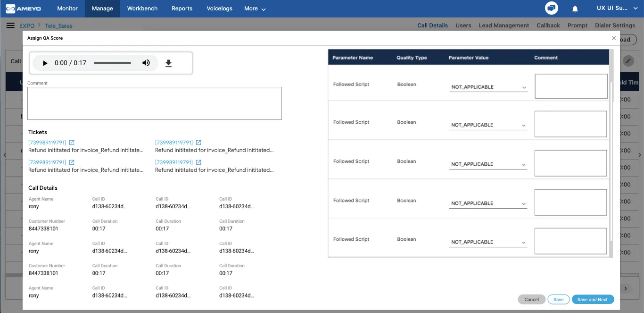Screen dimensions: 644x313
Task: Download the call recording
Action: [x=168, y=63]
